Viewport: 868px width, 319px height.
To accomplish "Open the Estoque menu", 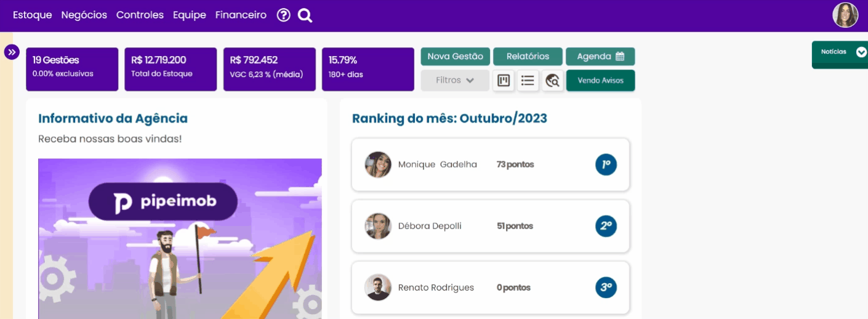I will tap(33, 15).
